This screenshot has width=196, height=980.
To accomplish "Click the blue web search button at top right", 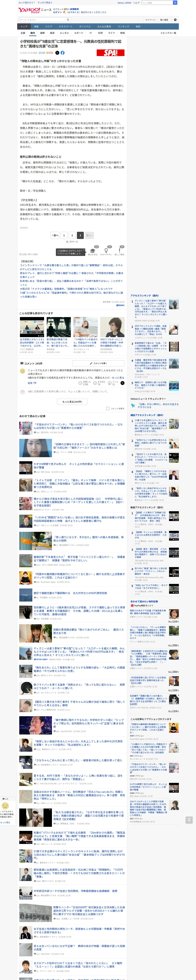I will pyautogui.click(x=175, y=3).
